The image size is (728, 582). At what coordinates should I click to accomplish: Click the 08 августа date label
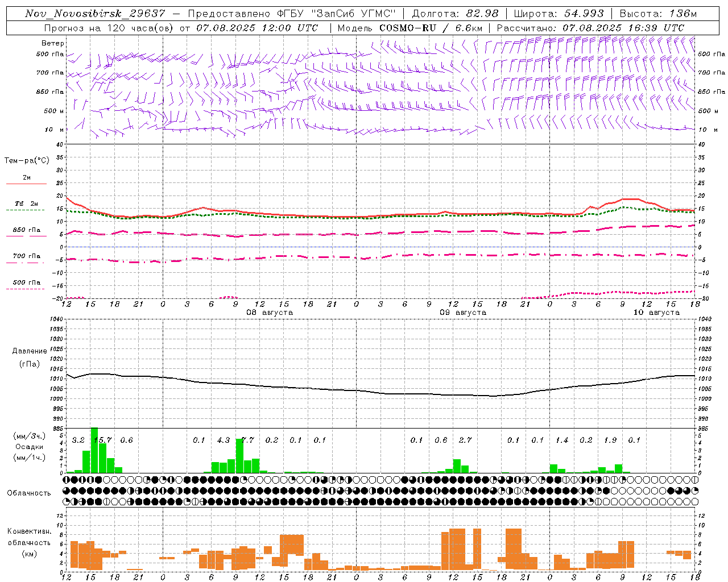coord(270,313)
